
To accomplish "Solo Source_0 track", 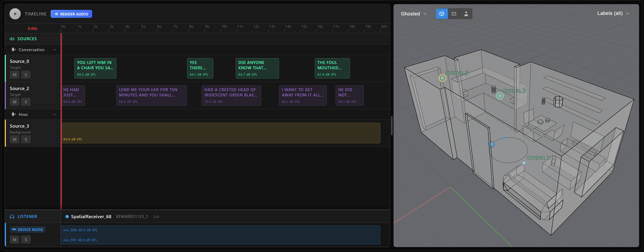I will 26,75.
